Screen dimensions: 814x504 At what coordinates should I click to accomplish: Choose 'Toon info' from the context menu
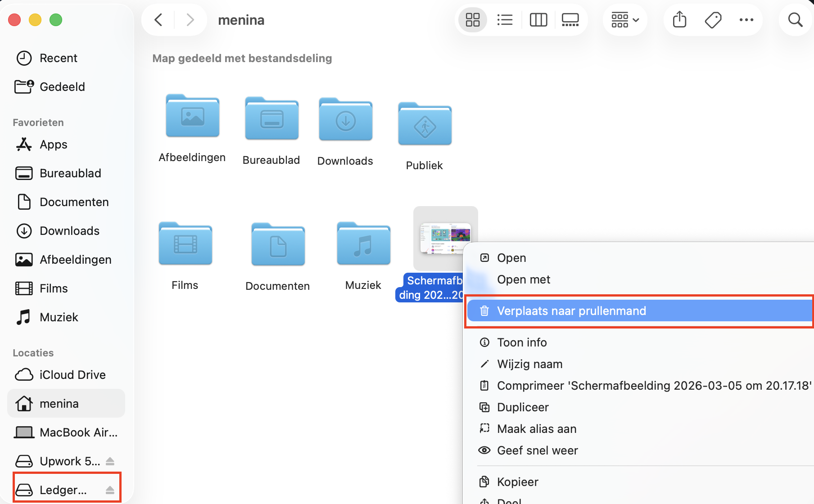point(522,342)
